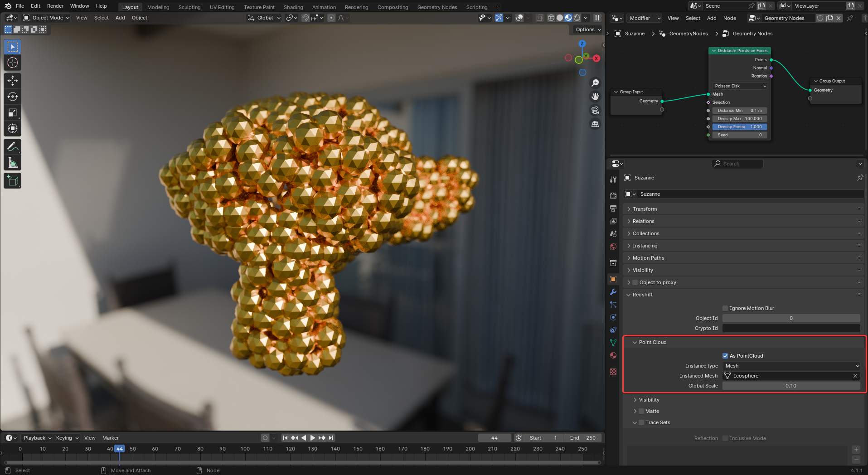
Task: Open the viewport Add menu
Action: [120, 18]
